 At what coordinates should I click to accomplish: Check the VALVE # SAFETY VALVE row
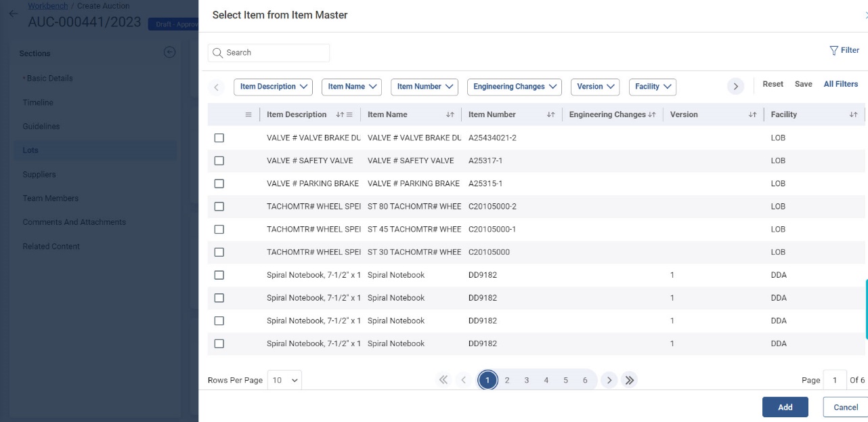pyautogui.click(x=219, y=161)
